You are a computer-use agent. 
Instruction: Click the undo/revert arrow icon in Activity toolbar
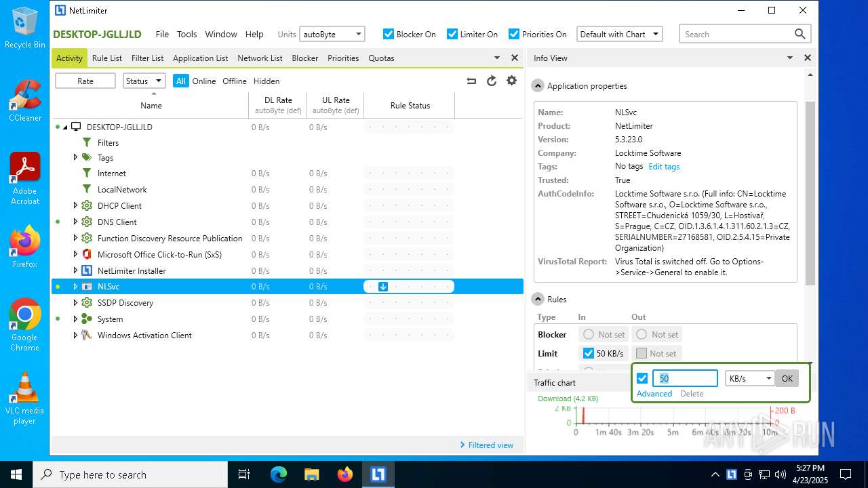click(x=471, y=81)
